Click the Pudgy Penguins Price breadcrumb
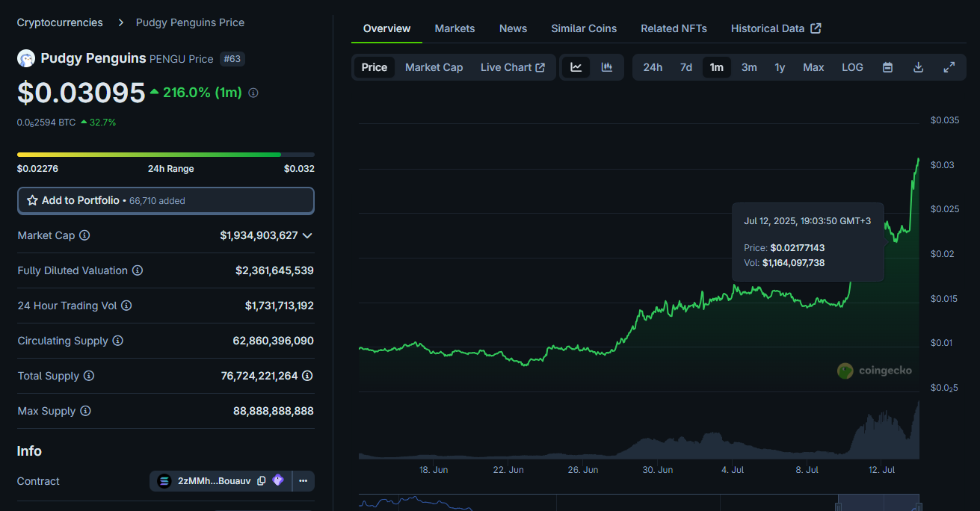 tap(190, 22)
